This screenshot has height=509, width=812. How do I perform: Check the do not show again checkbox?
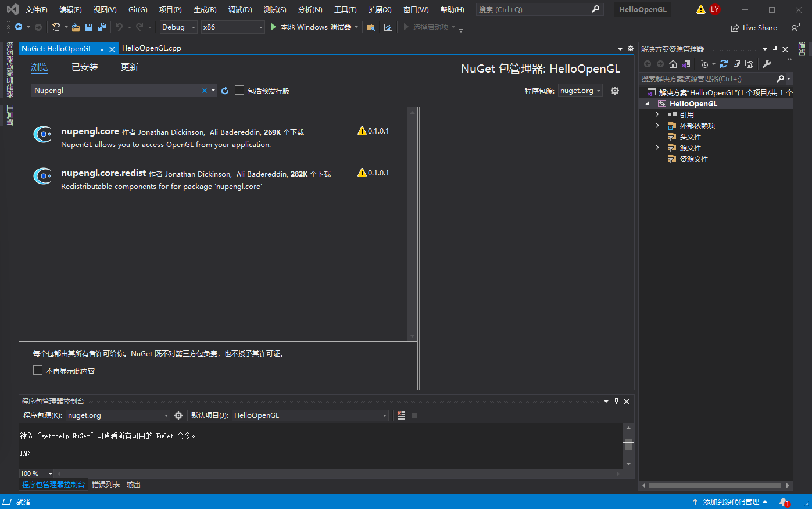[x=38, y=370]
